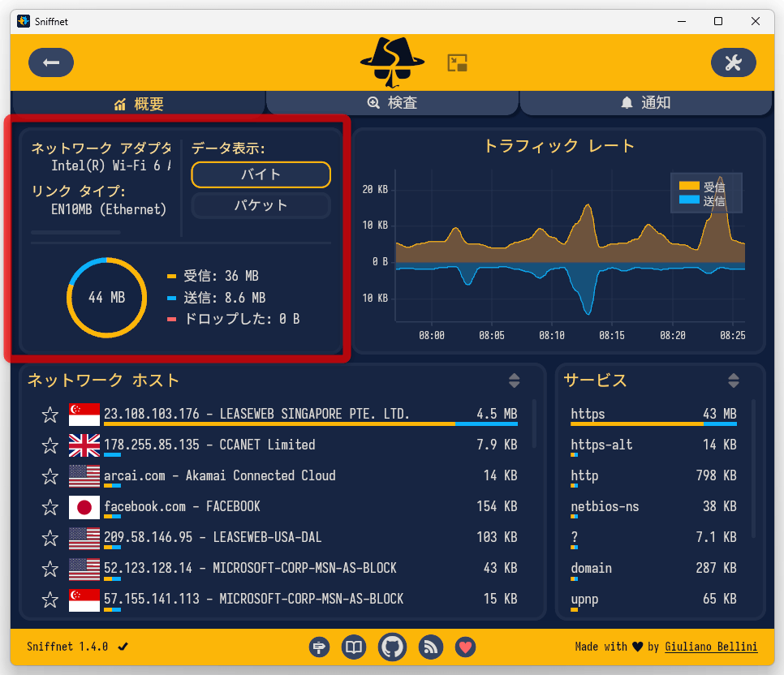Click the back arrow button
This screenshot has width=784, height=675.
[51, 62]
